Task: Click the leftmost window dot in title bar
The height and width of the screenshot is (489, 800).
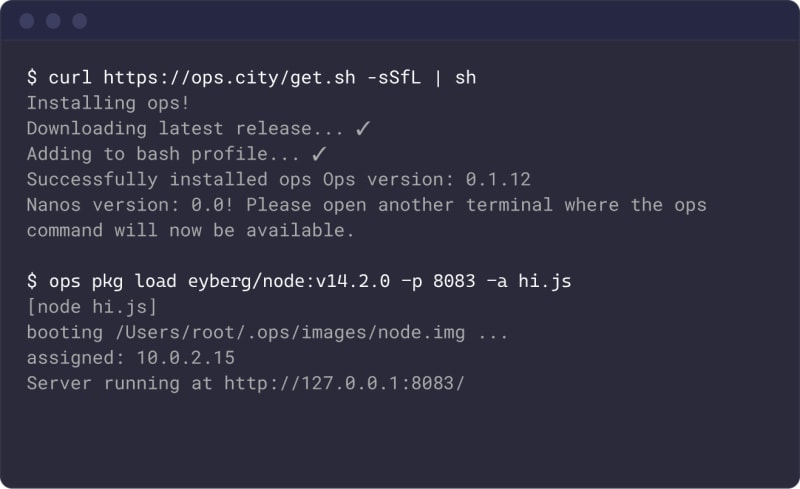Action: point(27,21)
